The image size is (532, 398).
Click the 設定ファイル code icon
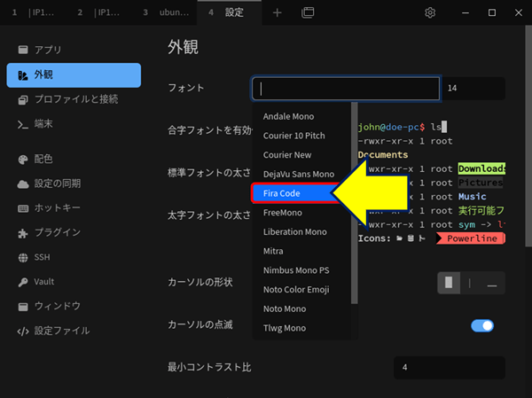pos(23,332)
